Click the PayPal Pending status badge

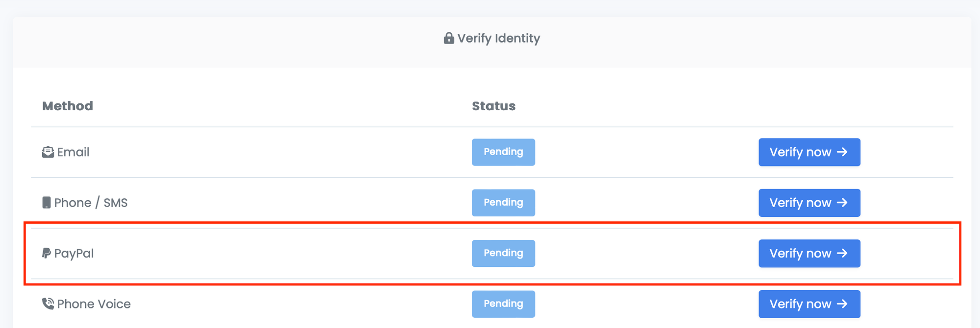pyautogui.click(x=503, y=254)
